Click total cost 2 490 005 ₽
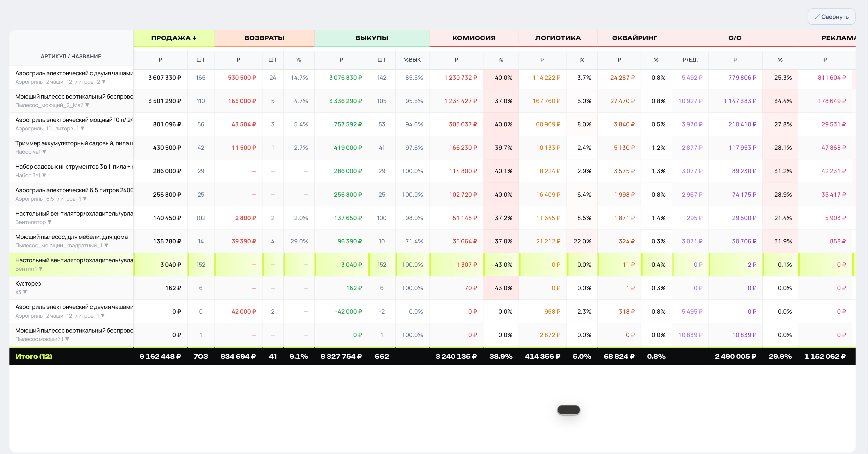The height and width of the screenshot is (454, 868). (x=735, y=356)
